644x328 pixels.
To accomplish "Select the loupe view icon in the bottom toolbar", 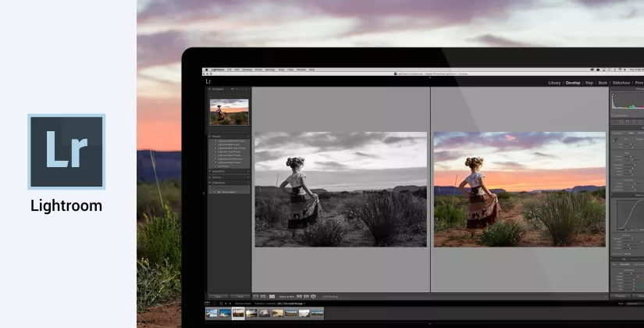I will [x=254, y=297].
